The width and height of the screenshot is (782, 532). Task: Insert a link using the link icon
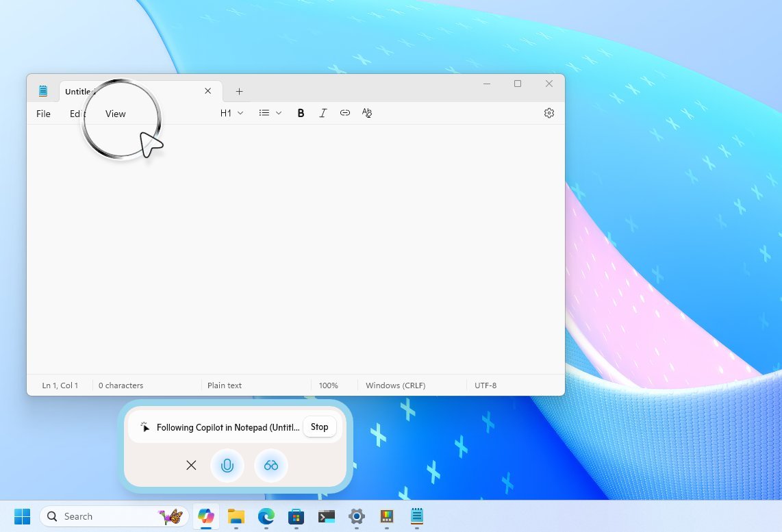point(345,113)
